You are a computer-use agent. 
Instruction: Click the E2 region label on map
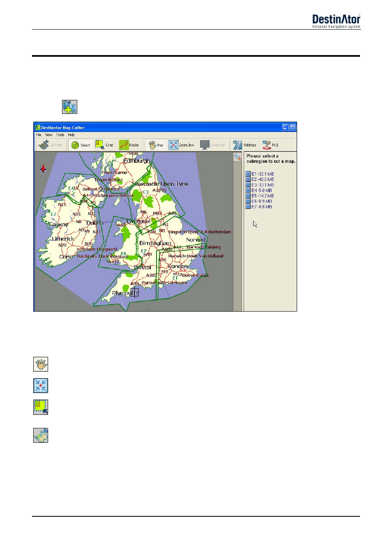coord(144,251)
